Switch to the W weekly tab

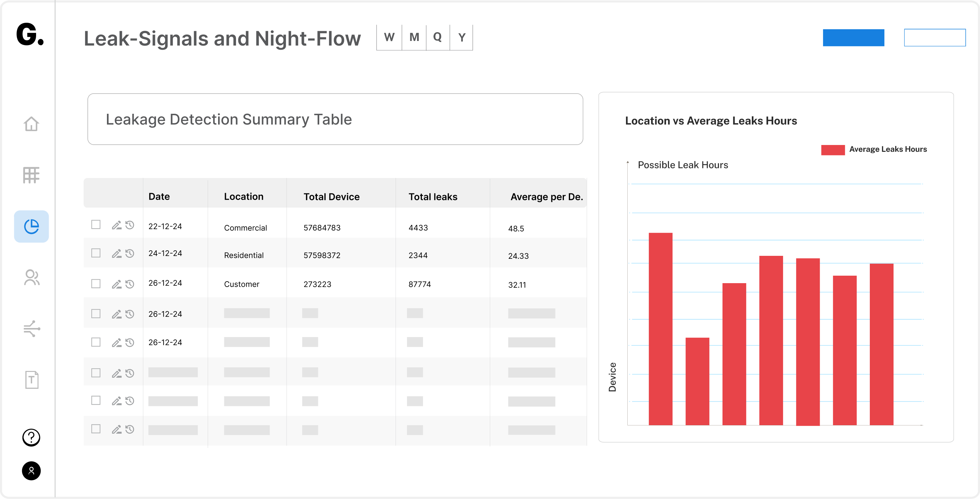click(x=389, y=37)
